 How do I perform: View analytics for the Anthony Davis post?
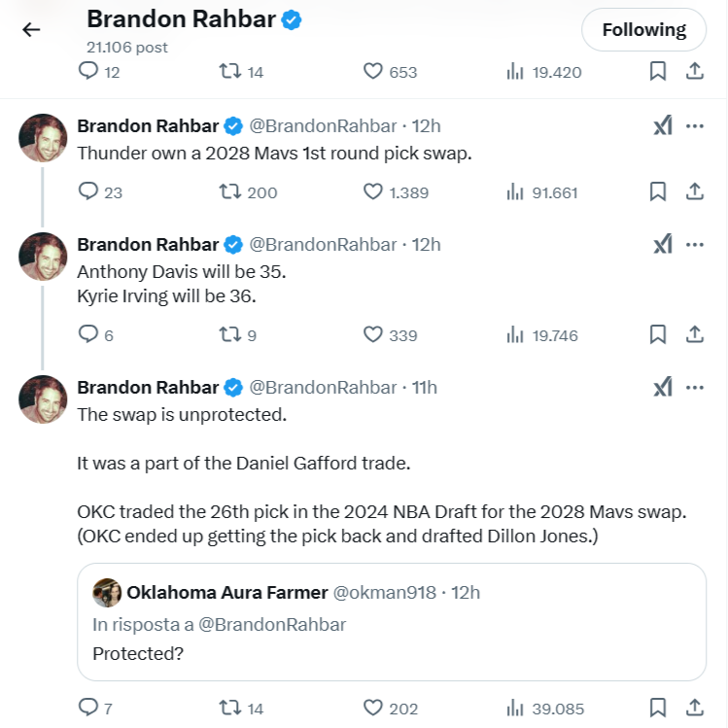[x=515, y=334]
